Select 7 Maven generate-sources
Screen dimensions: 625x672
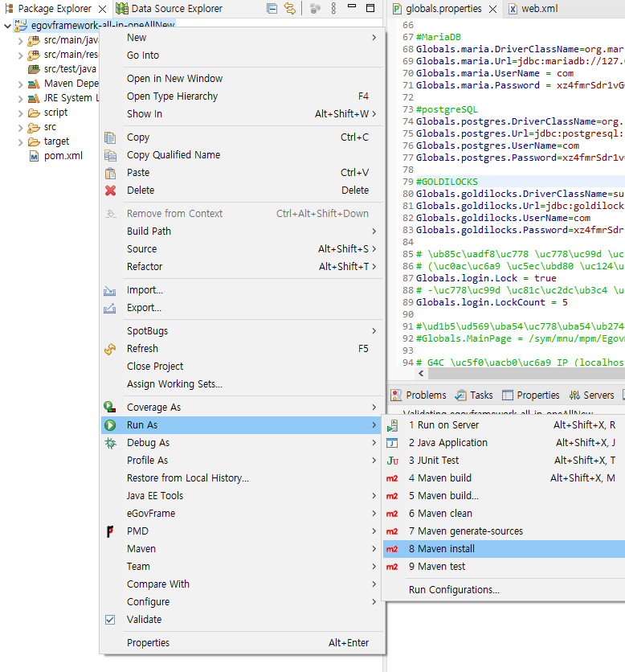[x=504, y=531]
